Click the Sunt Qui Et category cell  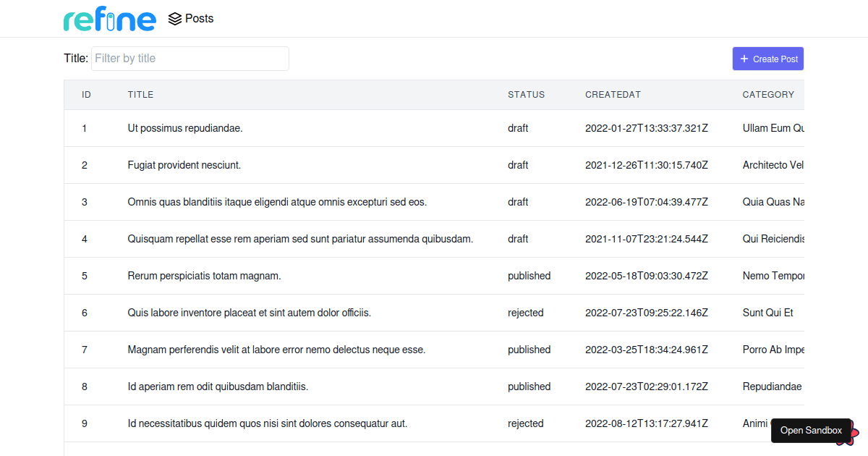point(767,313)
